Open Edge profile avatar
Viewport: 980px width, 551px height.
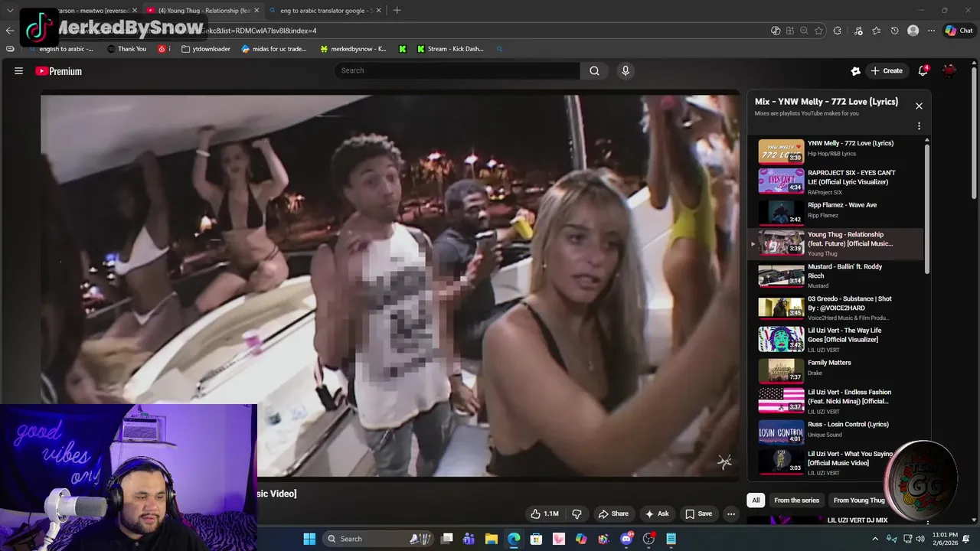click(x=913, y=31)
